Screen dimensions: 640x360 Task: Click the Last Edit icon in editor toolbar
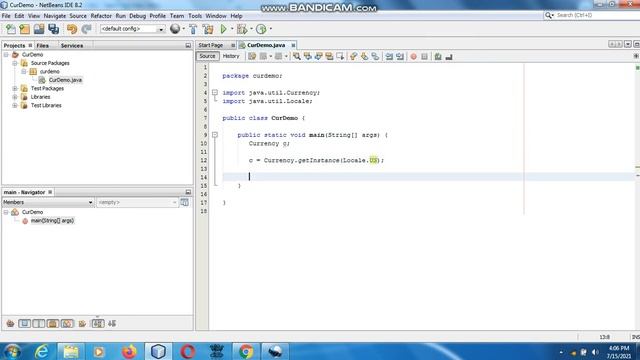252,56
